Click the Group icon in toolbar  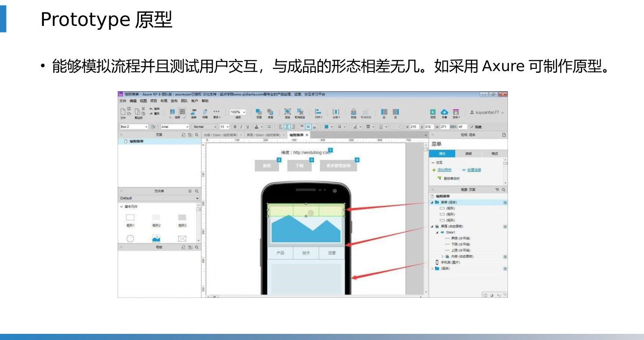coord(288,111)
